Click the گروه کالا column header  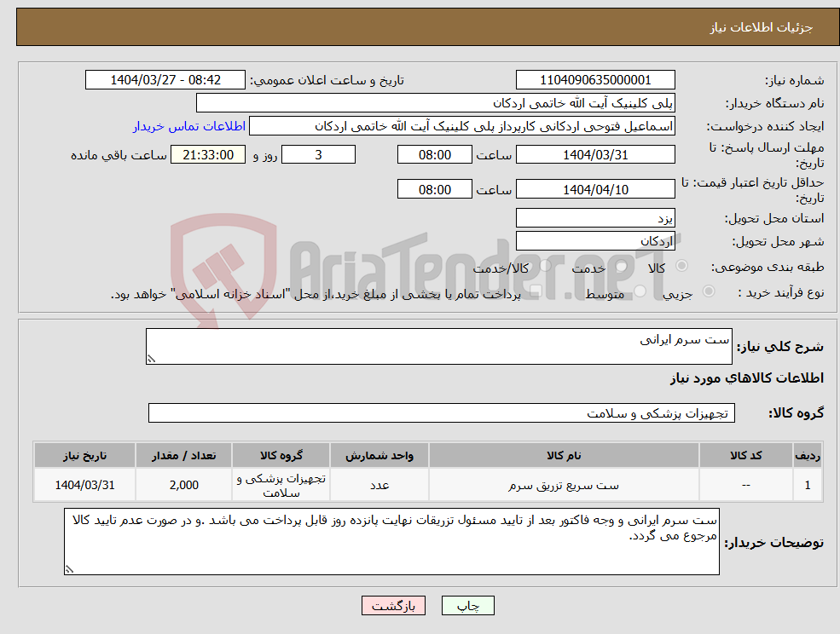point(281,455)
